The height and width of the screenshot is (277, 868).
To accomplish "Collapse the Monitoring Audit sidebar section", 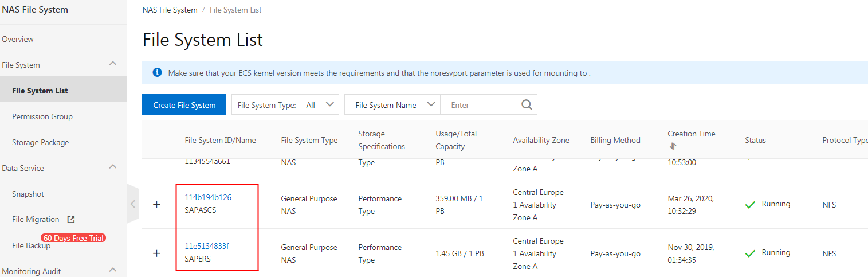I will [113, 270].
